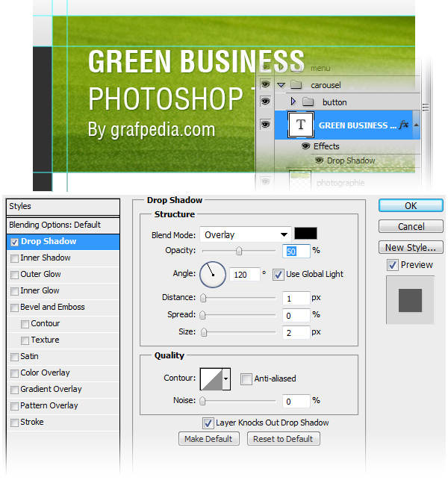The height and width of the screenshot is (480, 448).
Task: Click the New Style... button
Action: tap(411, 247)
